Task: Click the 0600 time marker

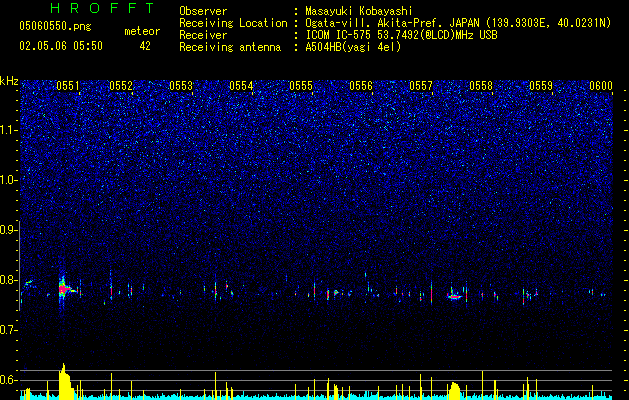Action: pos(601,86)
